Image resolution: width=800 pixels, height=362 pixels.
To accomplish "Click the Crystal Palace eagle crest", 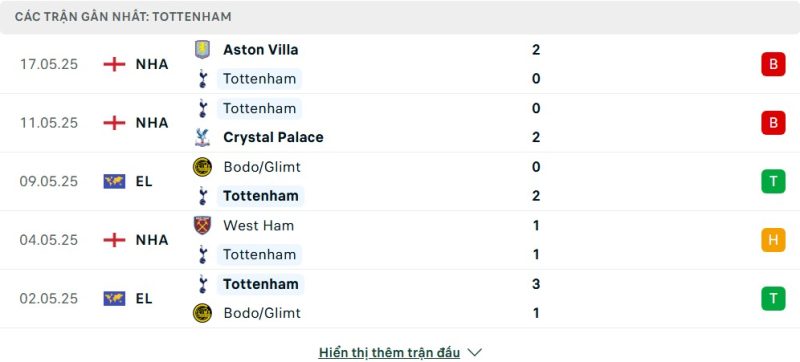I will [203, 138].
